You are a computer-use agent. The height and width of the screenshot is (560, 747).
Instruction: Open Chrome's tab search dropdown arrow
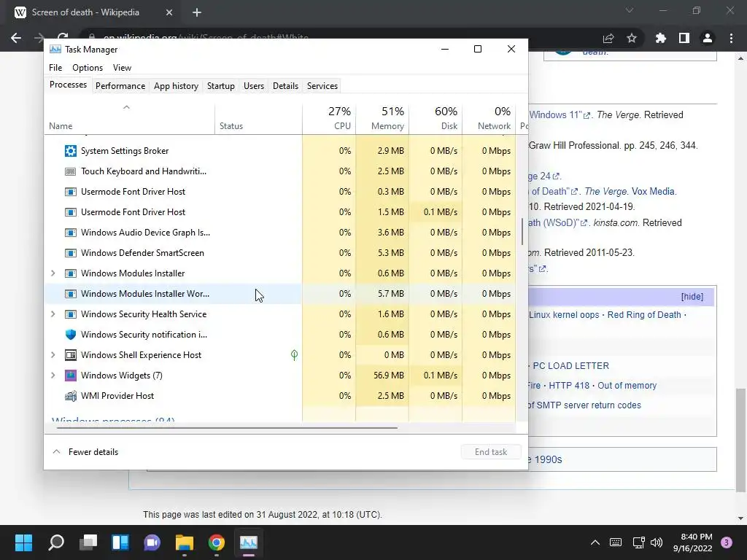pyautogui.click(x=630, y=10)
